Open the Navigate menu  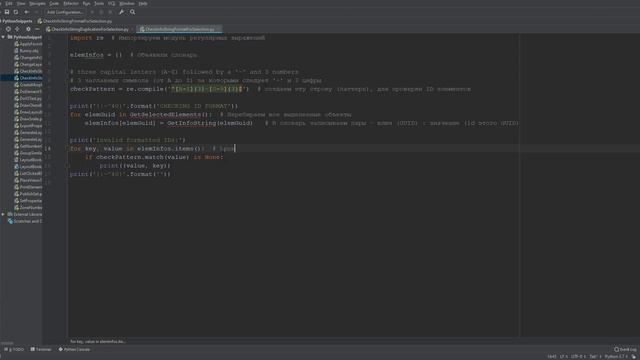pyautogui.click(x=37, y=3)
